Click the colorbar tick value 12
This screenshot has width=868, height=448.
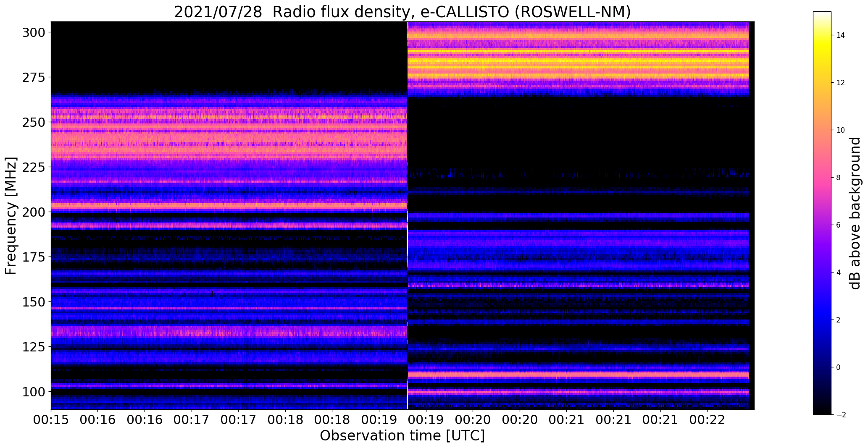[841, 83]
